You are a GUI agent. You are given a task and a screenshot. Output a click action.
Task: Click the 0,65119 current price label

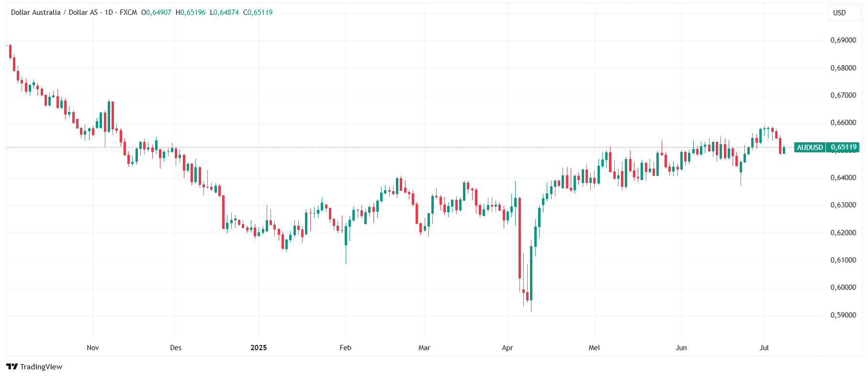coord(843,148)
